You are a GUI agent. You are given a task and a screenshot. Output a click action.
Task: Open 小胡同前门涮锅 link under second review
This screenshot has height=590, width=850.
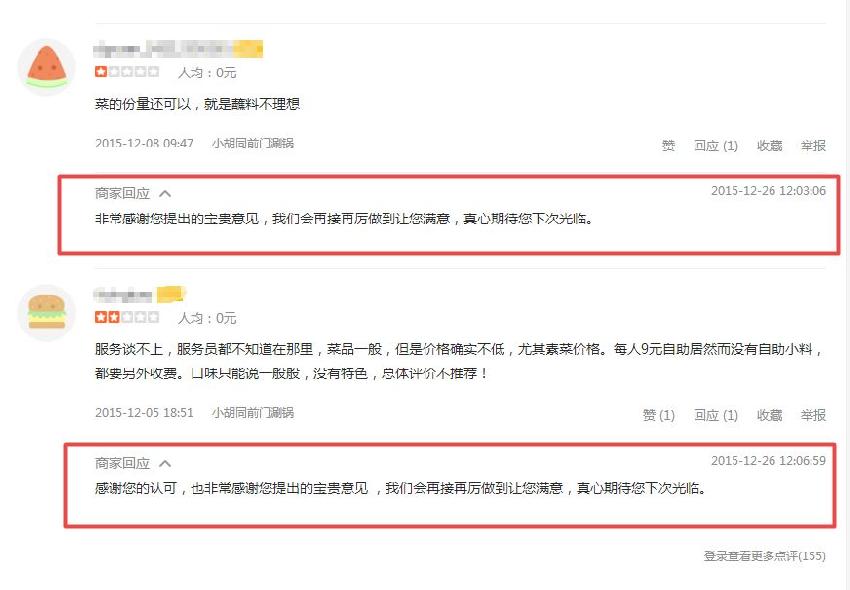[253, 413]
